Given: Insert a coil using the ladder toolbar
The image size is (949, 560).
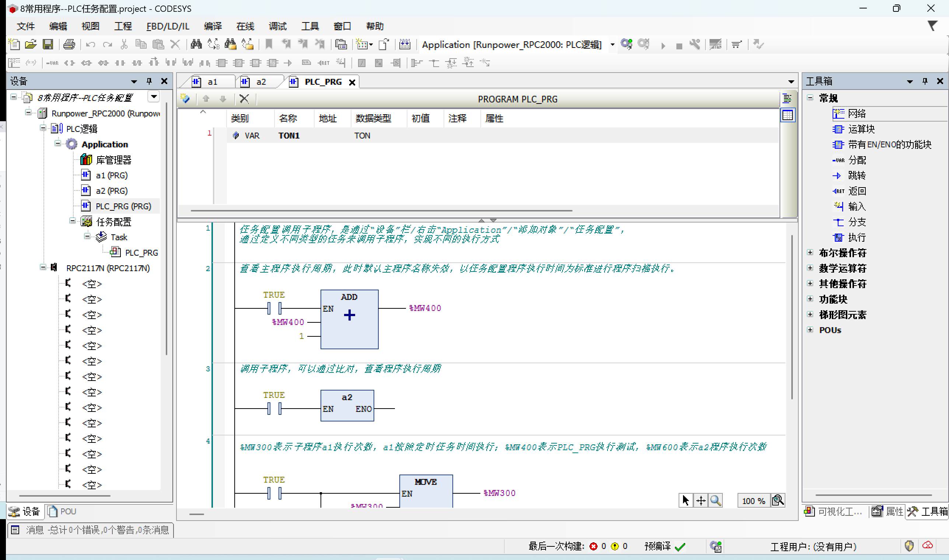Looking at the screenshot, I should [69, 63].
